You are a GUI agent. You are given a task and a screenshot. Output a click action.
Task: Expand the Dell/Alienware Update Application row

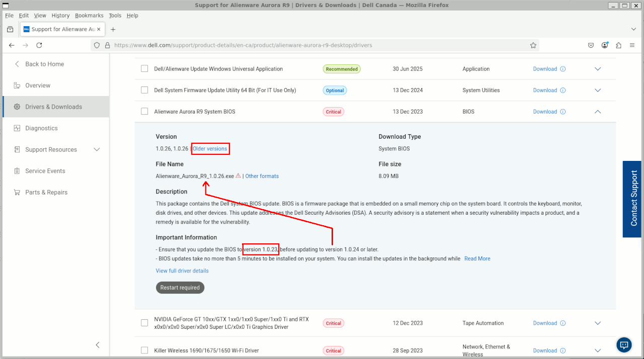pyautogui.click(x=598, y=69)
